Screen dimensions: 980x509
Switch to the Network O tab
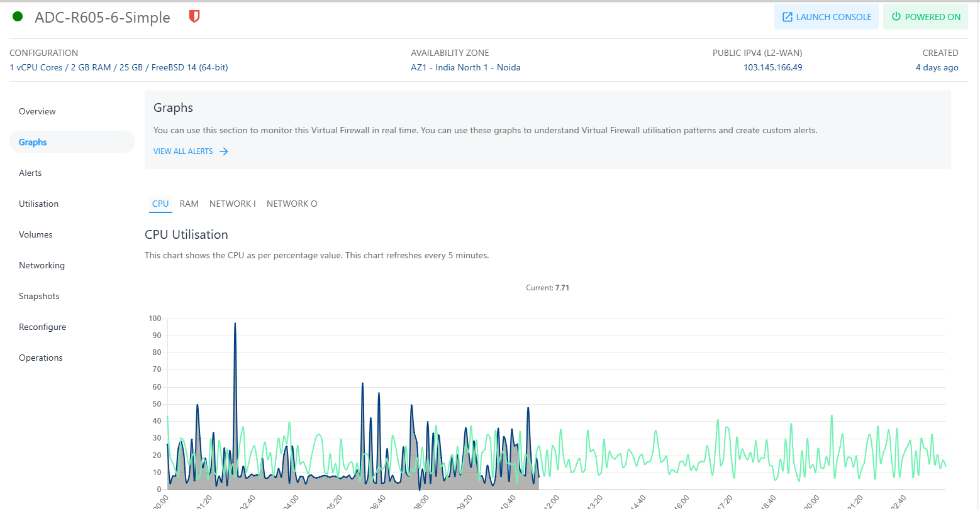point(292,204)
